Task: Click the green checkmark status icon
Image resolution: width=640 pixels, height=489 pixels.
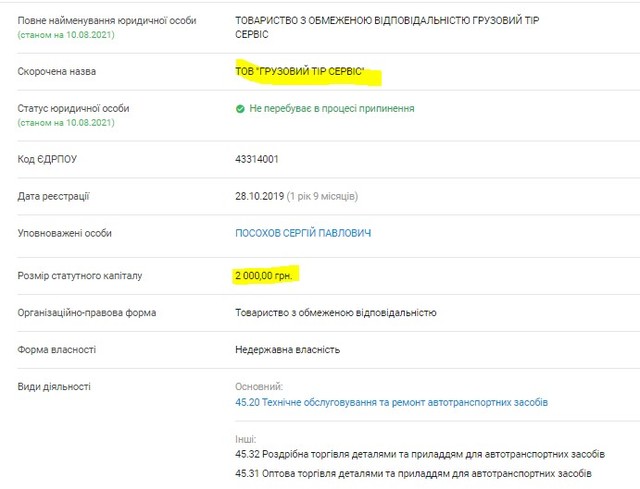Action: (240, 108)
